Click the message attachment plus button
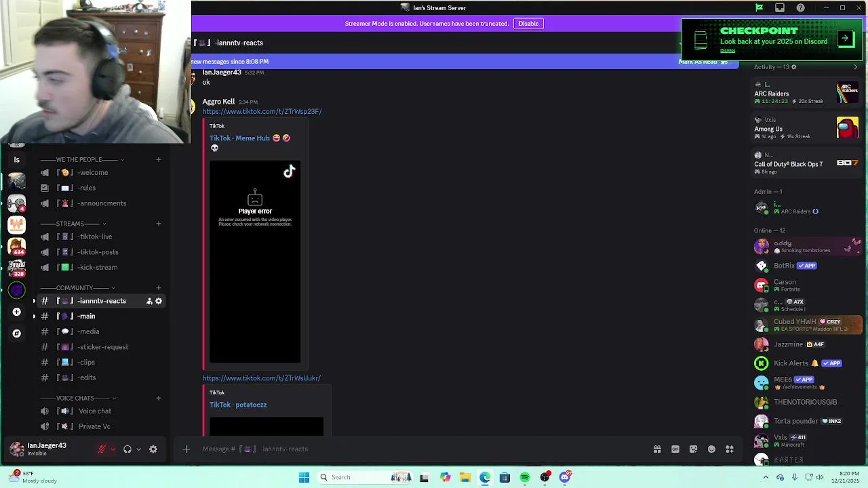 pyautogui.click(x=186, y=449)
